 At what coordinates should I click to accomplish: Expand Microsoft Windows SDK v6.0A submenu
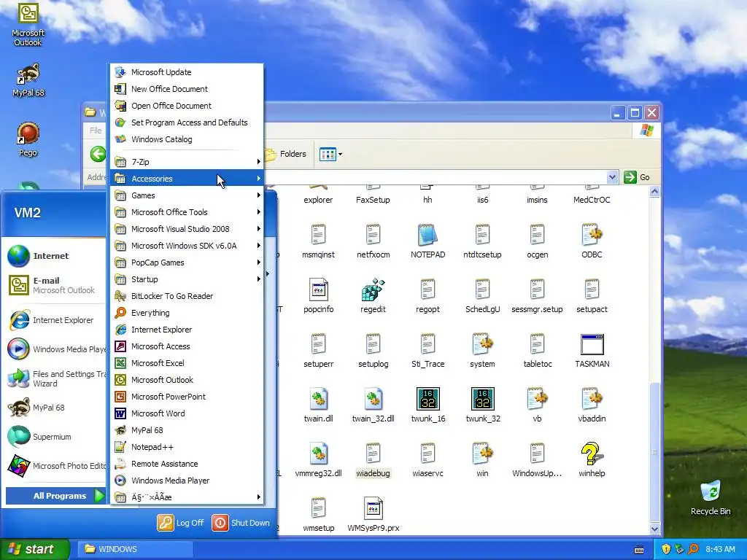pos(187,246)
